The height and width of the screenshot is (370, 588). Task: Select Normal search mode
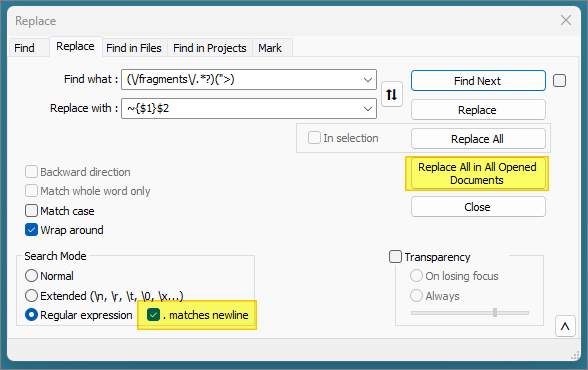tap(32, 276)
